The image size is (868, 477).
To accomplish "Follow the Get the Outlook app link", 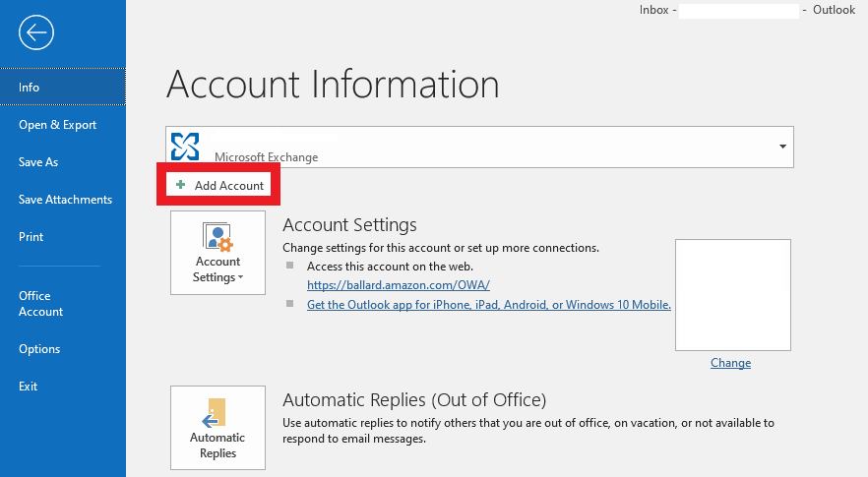I will coord(489,304).
